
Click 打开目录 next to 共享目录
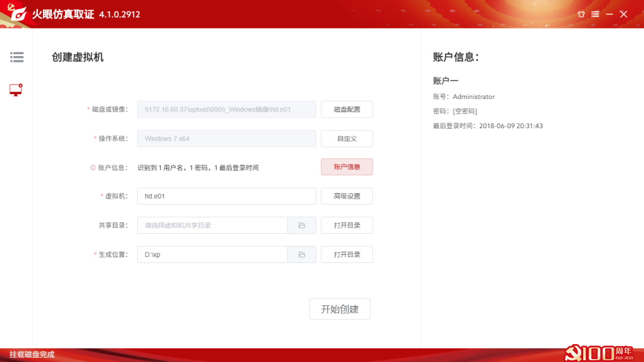coord(346,225)
